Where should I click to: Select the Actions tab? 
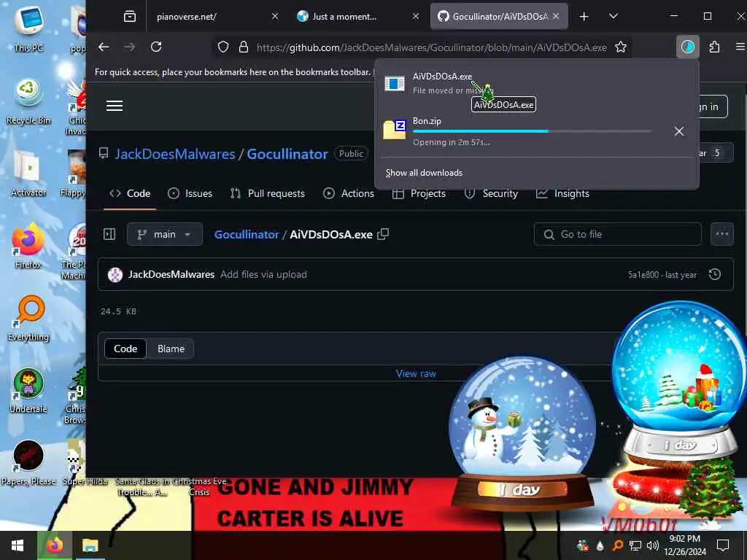coord(349,193)
